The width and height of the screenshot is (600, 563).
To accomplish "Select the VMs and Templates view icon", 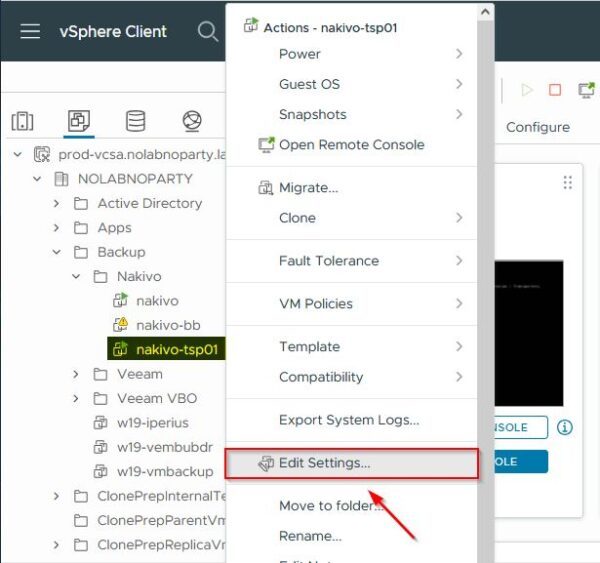I will (x=79, y=121).
